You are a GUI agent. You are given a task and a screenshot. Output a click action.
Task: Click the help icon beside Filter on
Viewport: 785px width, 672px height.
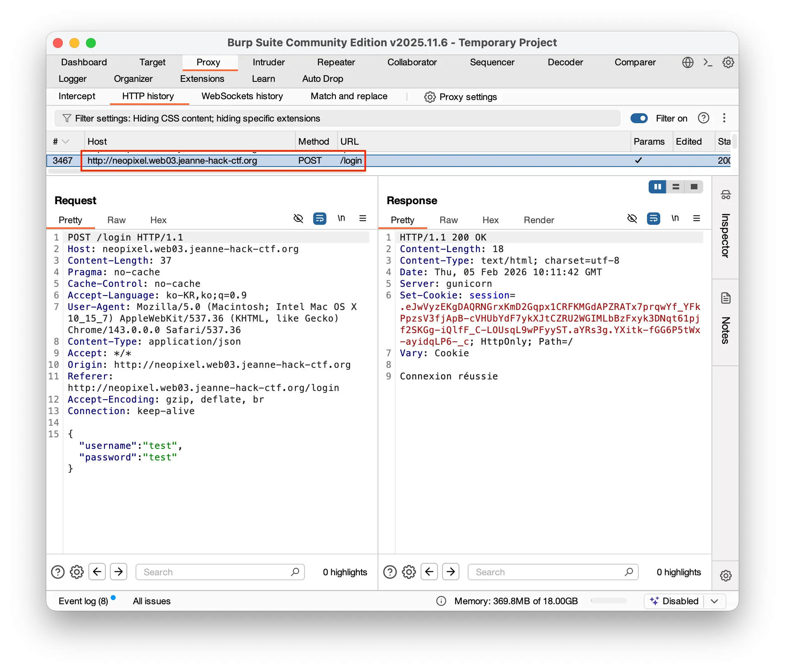pyautogui.click(x=703, y=118)
